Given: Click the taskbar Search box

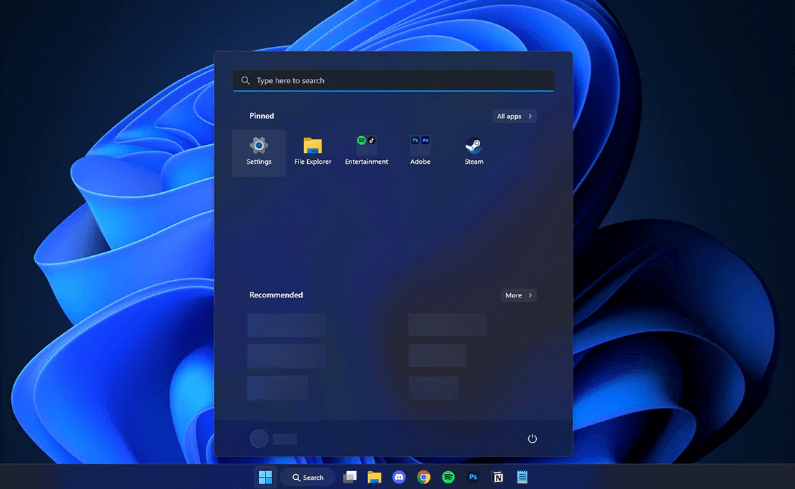Looking at the screenshot, I should [x=308, y=477].
